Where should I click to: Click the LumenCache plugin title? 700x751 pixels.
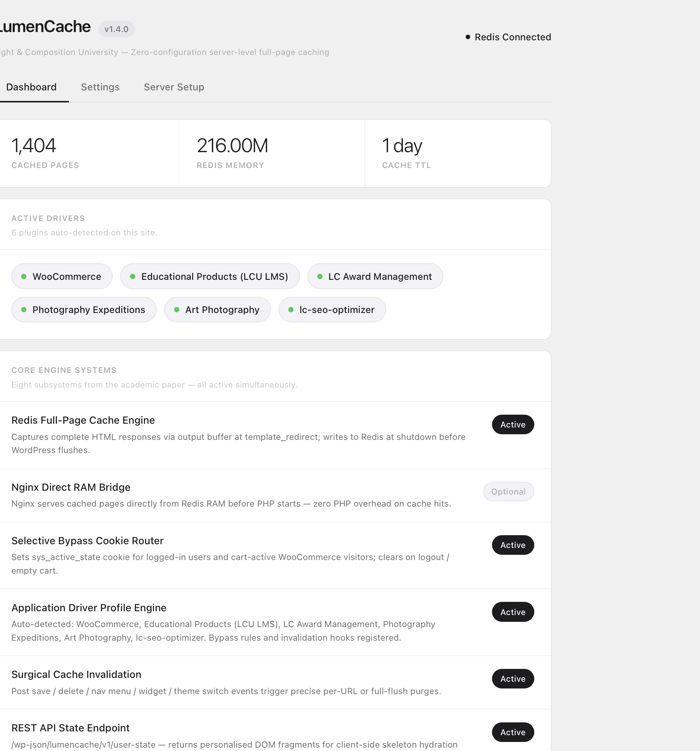click(x=45, y=27)
